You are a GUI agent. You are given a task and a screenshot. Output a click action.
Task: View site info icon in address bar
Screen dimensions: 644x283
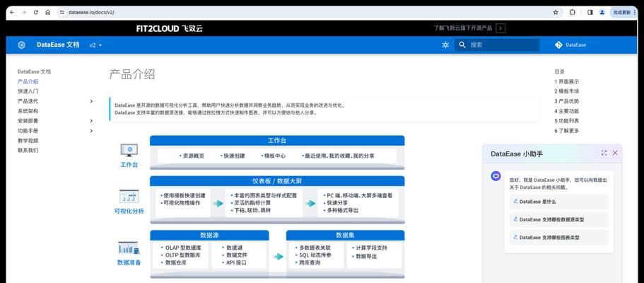(x=62, y=12)
